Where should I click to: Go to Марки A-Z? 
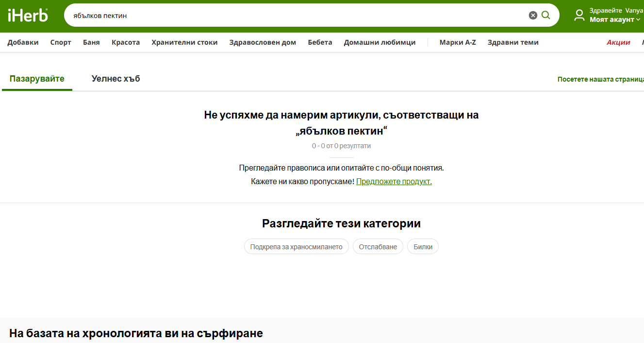point(458,42)
